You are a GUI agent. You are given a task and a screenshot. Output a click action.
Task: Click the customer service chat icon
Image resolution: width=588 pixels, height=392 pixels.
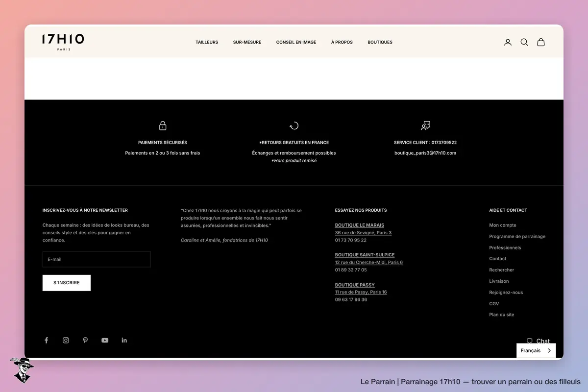coord(425,126)
